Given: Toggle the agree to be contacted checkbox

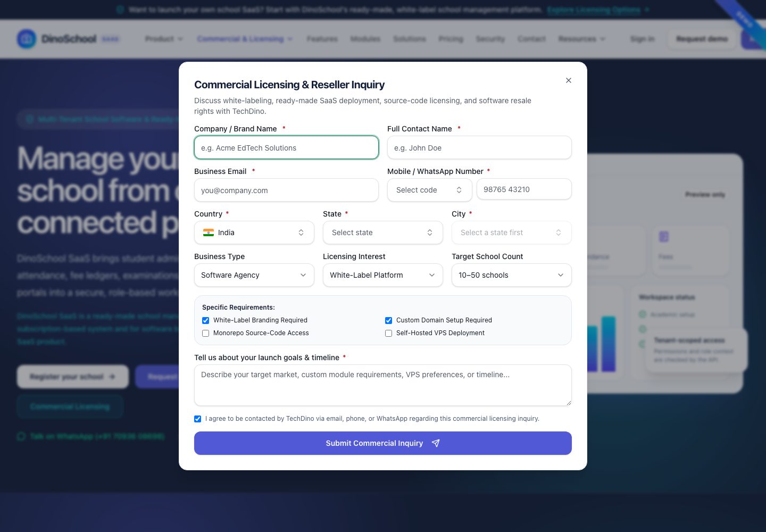Looking at the screenshot, I should click(x=198, y=419).
